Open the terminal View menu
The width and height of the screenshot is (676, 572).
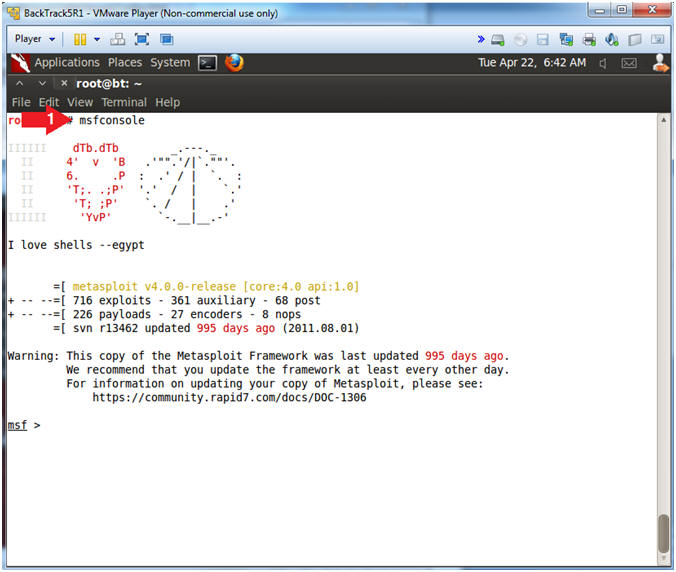point(80,103)
